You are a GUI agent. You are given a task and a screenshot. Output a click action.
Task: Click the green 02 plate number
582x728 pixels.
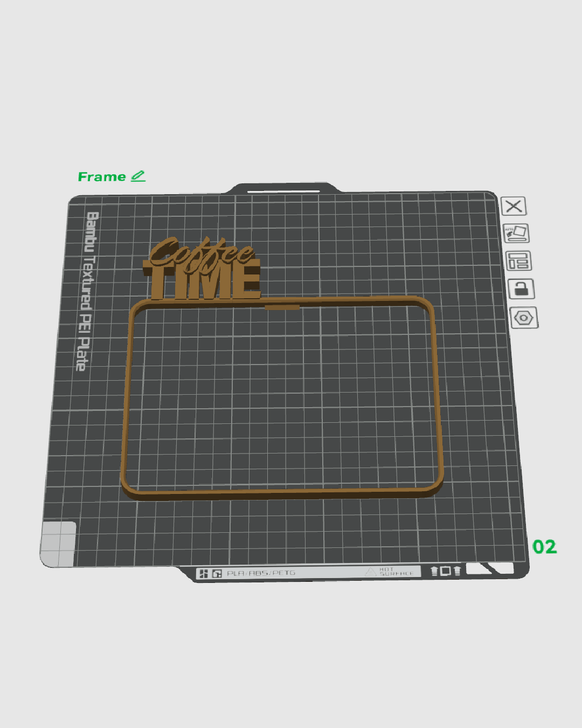[544, 547]
